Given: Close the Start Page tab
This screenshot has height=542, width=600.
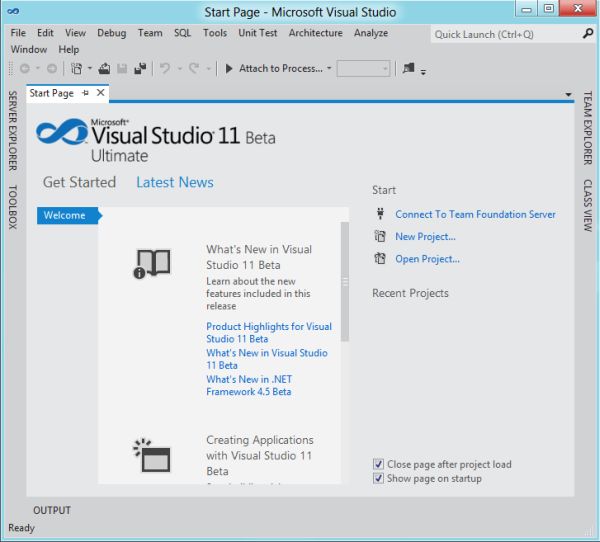Looking at the screenshot, I should [x=101, y=93].
